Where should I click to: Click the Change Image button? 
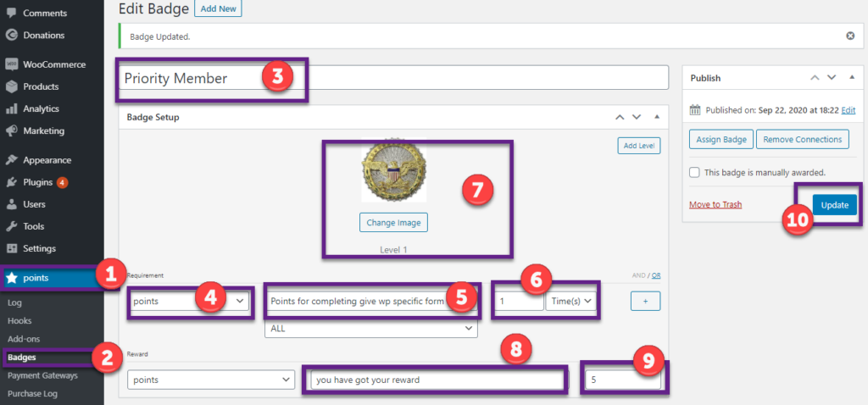tap(393, 223)
